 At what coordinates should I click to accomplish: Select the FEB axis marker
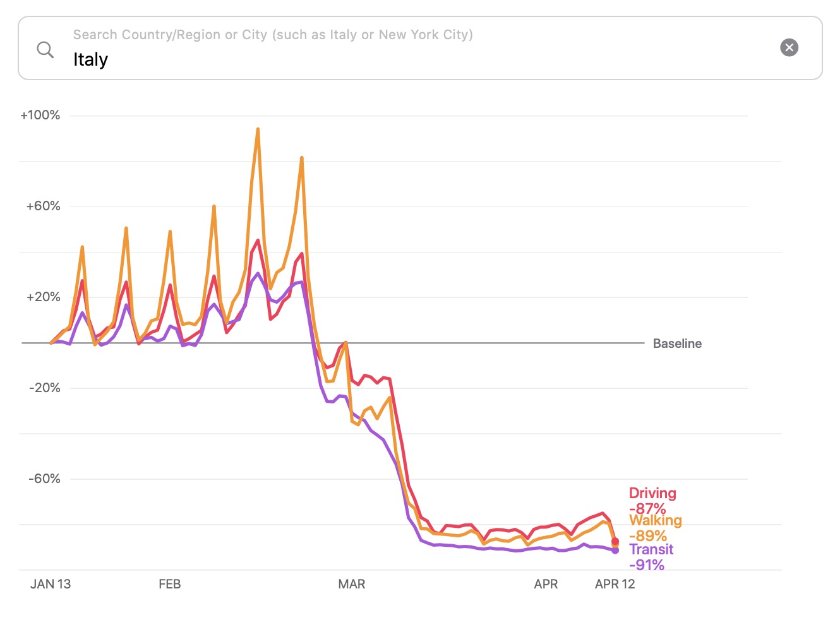[x=170, y=584]
